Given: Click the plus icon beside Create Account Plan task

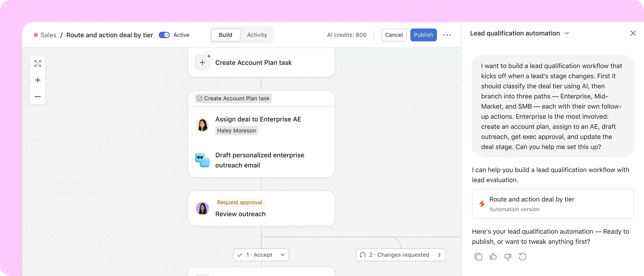Looking at the screenshot, I should (202, 63).
